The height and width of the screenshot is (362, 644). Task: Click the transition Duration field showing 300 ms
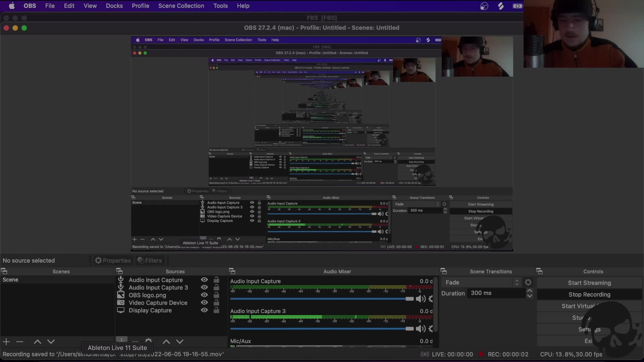click(x=497, y=293)
